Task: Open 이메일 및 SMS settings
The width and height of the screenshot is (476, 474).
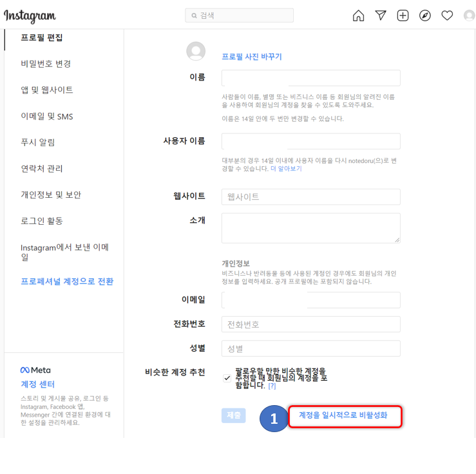Action: pyautogui.click(x=47, y=116)
